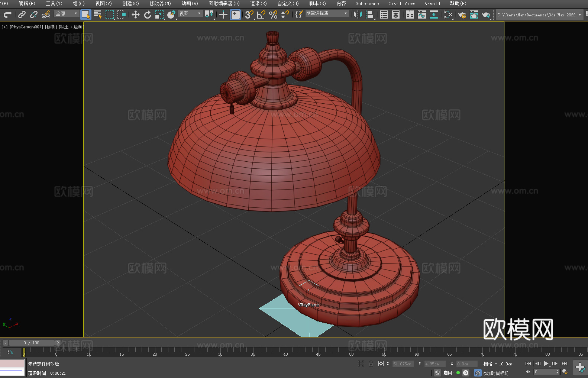Click the Align tool icon

370,14
